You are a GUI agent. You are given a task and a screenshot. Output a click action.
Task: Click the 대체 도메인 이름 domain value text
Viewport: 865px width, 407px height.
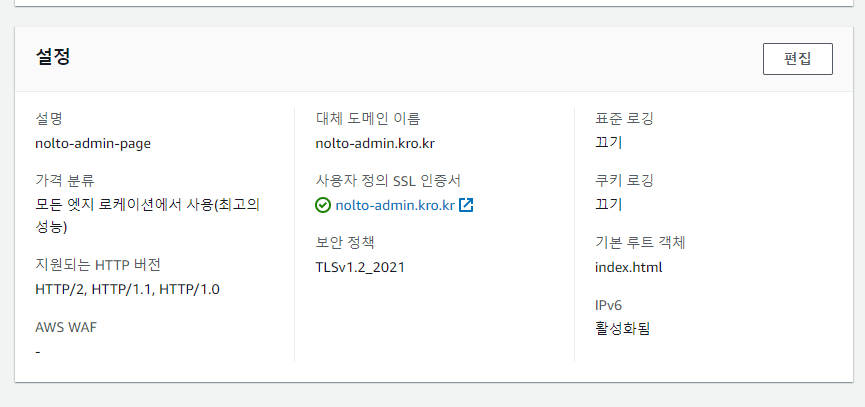[374, 142]
